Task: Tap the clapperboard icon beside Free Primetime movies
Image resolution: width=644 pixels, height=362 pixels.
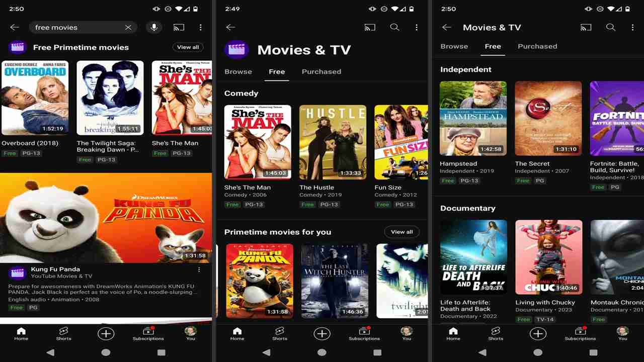Action: [x=18, y=47]
